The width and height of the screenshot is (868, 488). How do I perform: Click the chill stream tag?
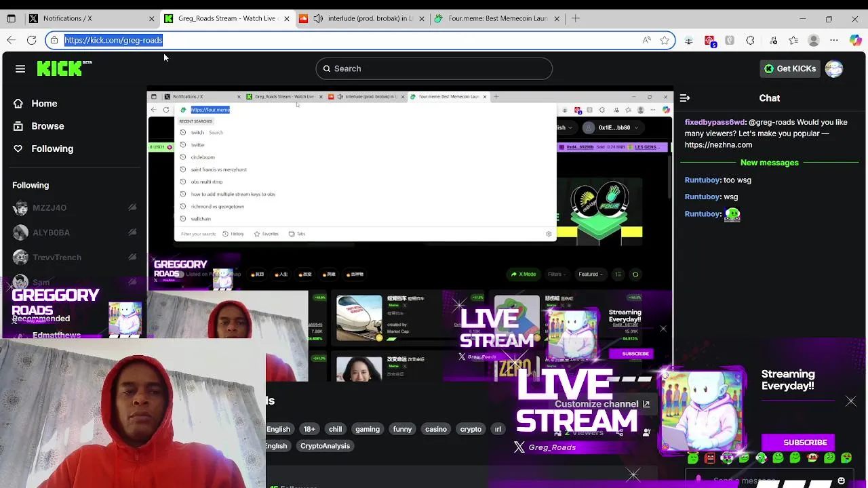pos(336,429)
